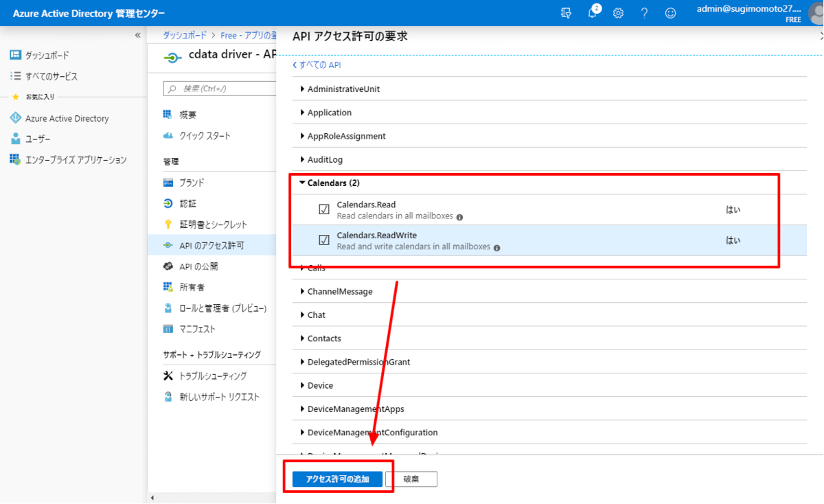The height and width of the screenshot is (504, 824).
Task: Expand the AuditLog permission group
Action: click(324, 159)
